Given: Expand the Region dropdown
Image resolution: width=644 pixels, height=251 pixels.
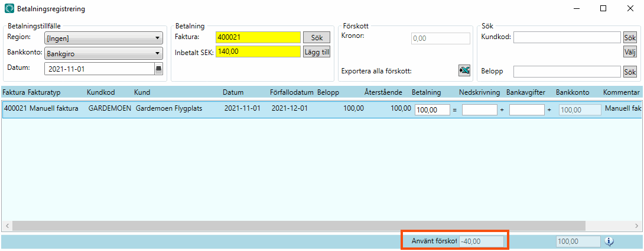Looking at the screenshot, I should pos(104,38).
